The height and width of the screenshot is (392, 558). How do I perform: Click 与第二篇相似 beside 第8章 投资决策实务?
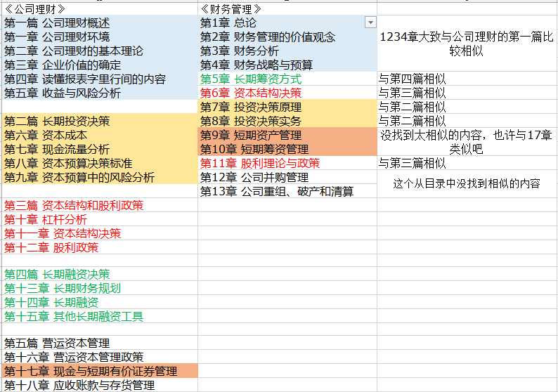pyautogui.click(x=467, y=121)
